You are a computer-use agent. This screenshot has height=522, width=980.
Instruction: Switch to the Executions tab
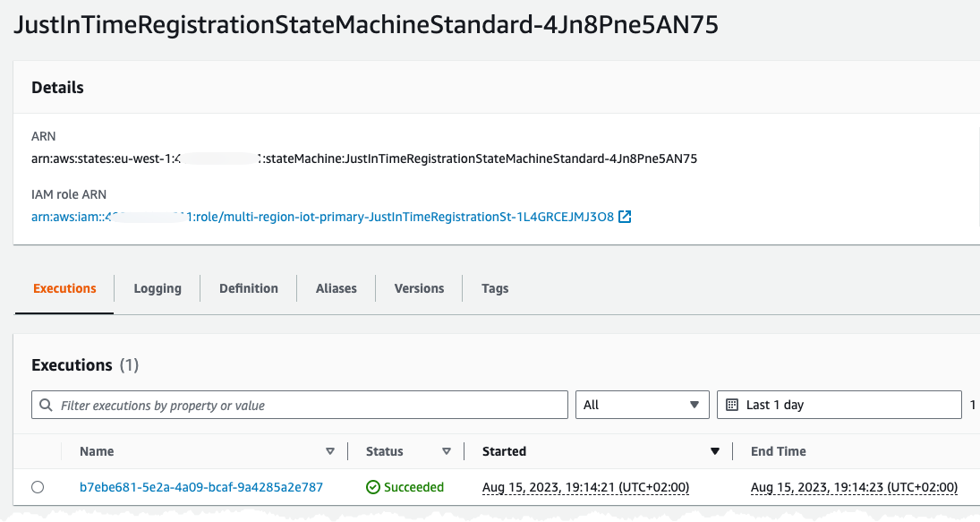64,288
